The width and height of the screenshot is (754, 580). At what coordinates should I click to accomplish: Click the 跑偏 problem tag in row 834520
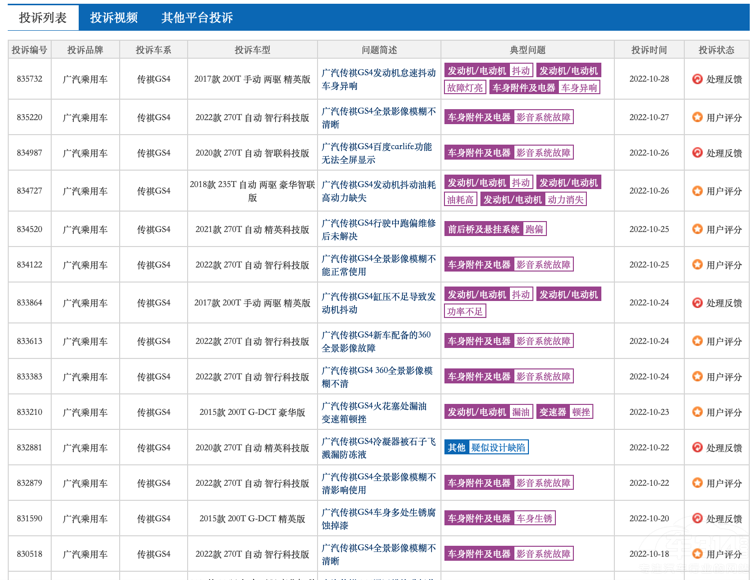[535, 229]
